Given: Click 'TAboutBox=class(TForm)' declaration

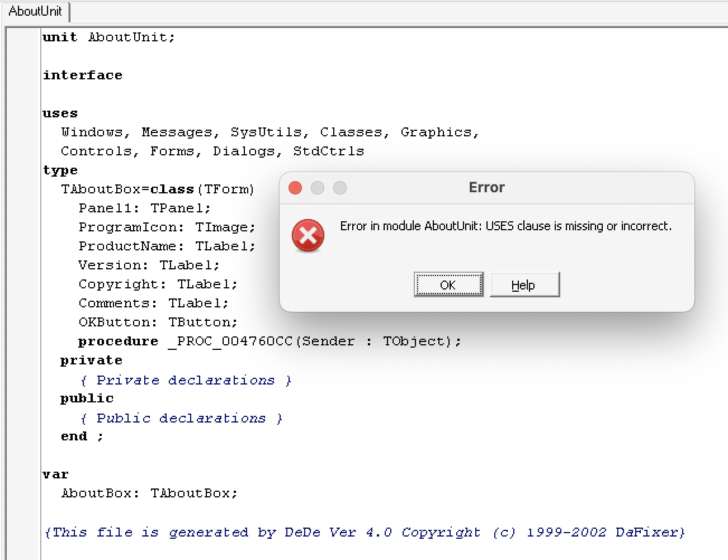Looking at the screenshot, I should [x=158, y=189].
